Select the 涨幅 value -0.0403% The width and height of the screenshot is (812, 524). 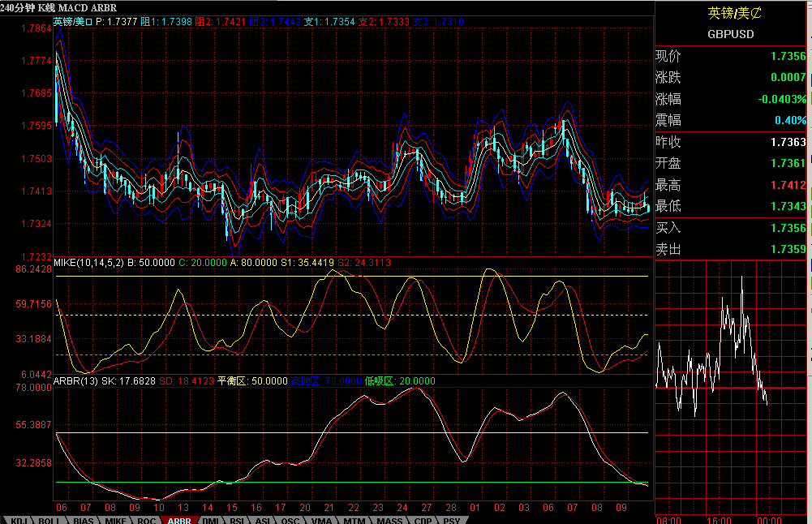tap(782, 99)
